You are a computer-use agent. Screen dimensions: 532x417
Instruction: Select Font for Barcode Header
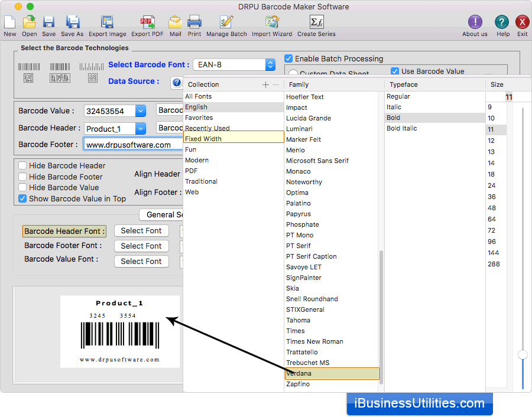pyautogui.click(x=141, y=230)
